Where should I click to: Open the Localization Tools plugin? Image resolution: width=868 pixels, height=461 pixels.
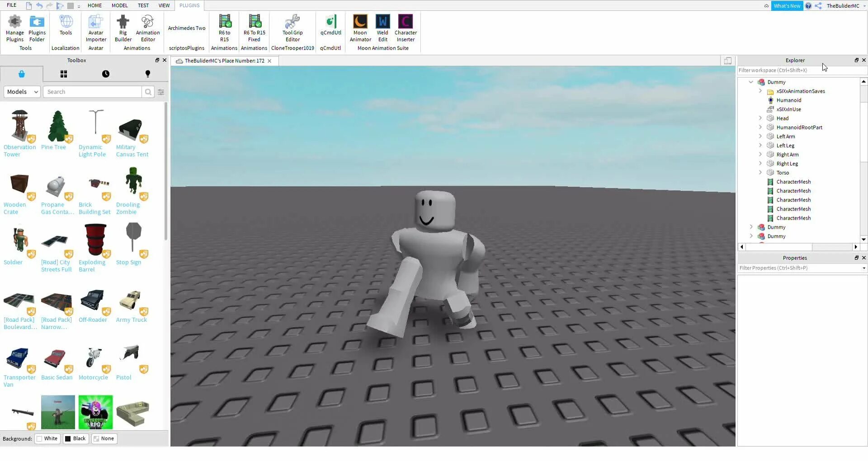pyautogui.click(x=66, y=25)
